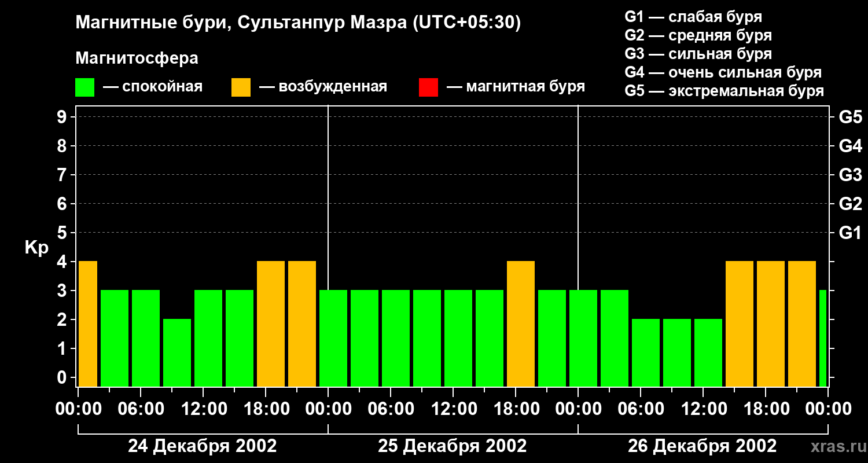Click the '5' label on the Kp axis

pos(63,233)
